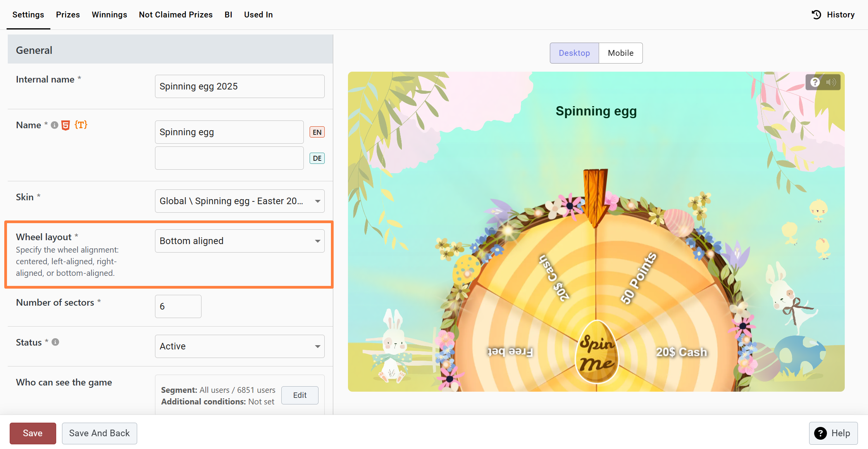Mute the preview sound speaker icon
Viewport: 868px width, 449px height.
tap(831, 82)
